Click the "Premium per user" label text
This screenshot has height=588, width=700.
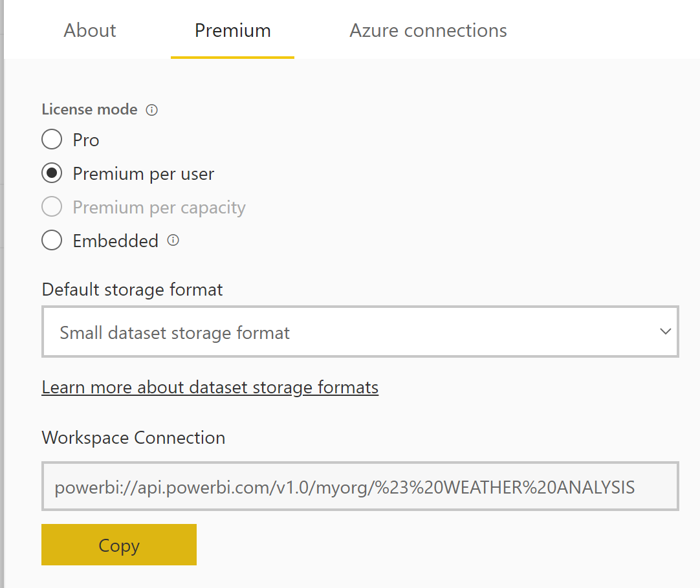tap(143, 173)
